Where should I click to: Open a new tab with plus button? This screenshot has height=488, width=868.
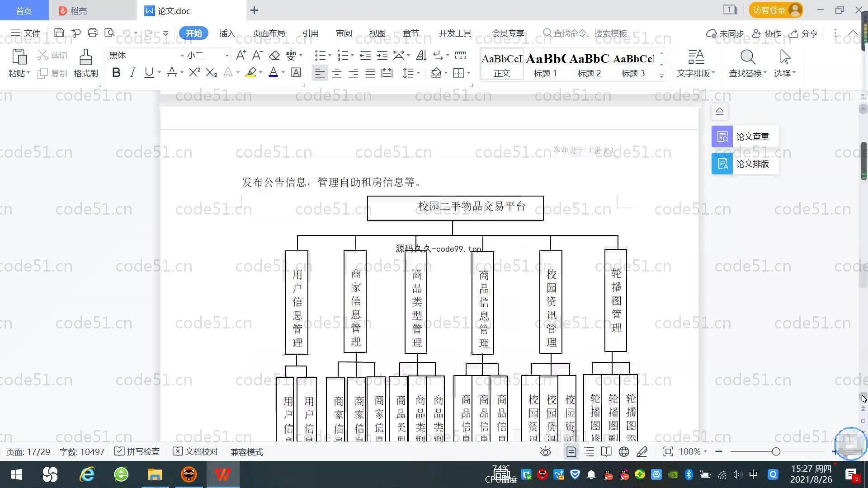pyautogui.click(x=255, y=10)
